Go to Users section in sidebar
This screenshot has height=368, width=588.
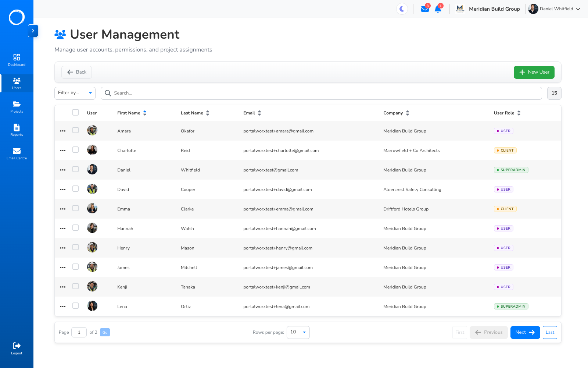click(17, 83)
